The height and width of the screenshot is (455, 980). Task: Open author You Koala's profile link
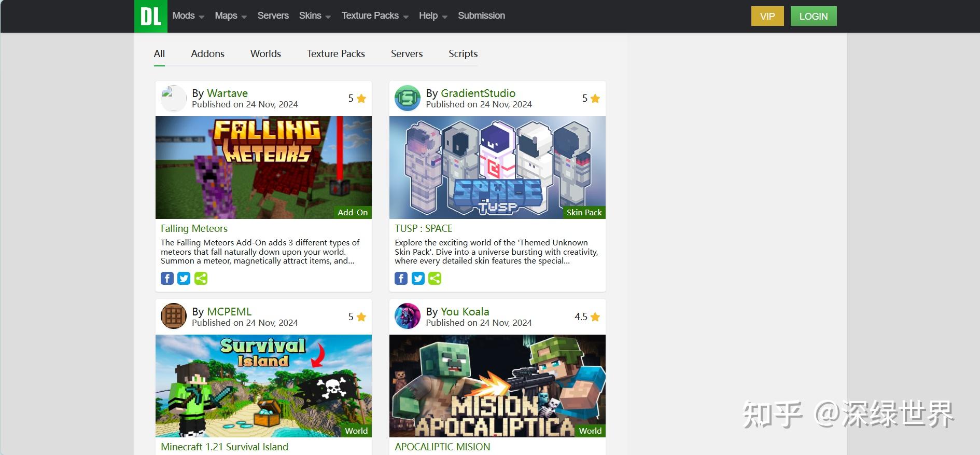[465, 312]
